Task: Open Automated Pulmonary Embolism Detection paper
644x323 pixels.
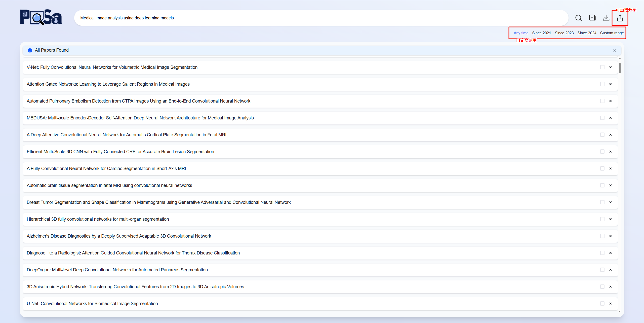Action: (x=138, y=101)
